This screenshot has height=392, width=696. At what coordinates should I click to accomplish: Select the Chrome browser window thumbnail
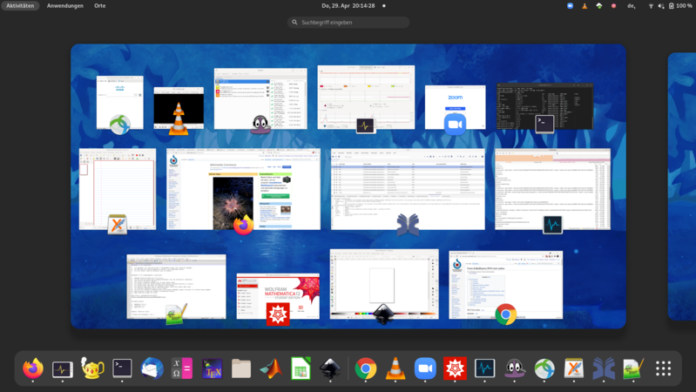coord(506,285)
